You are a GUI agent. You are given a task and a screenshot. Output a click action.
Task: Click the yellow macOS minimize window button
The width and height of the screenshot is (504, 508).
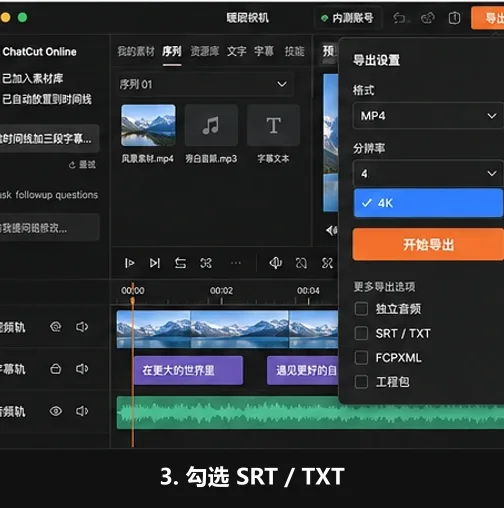[5, 17]
